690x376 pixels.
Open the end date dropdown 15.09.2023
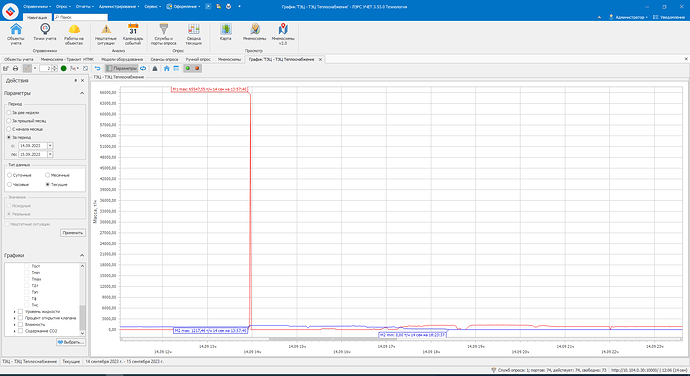pyautogui.click(x=50, y=155)
